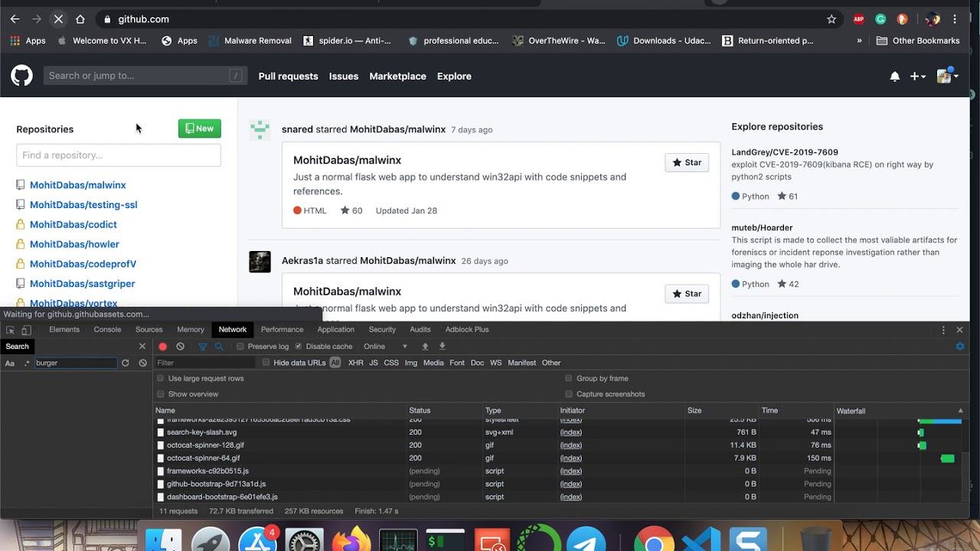This screenshot has height=551, width=980.
Task: Enable the Preserve log checkbox
Action: coord(240,347)
